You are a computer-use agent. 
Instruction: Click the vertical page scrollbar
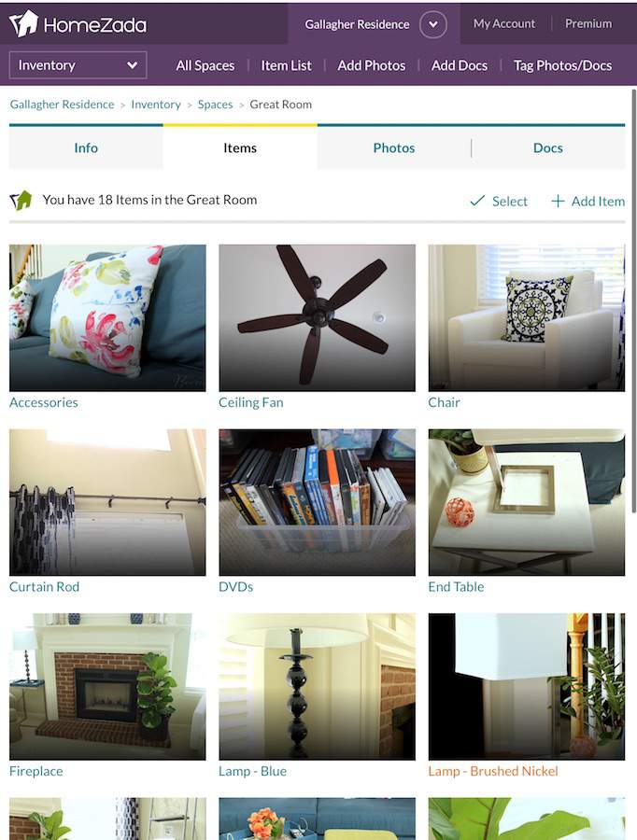[x=634, y=300]
